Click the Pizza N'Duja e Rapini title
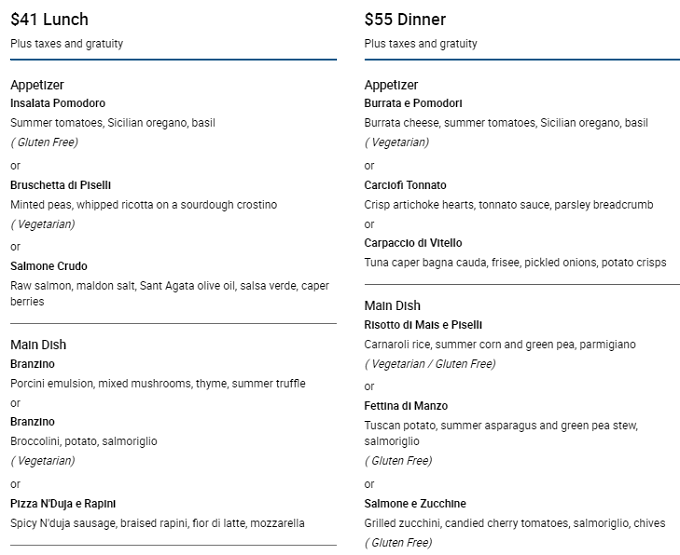Viewport: 680px width, 555px height. [x=63, y=503]
